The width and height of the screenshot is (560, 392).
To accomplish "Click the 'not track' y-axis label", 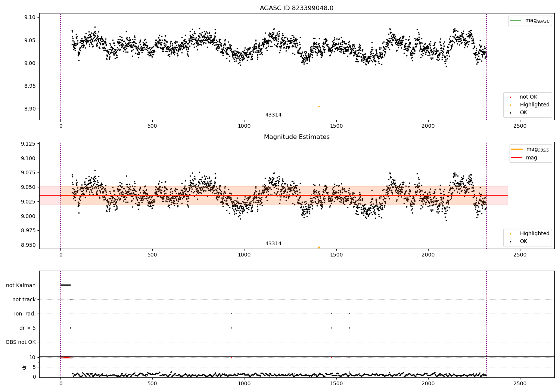I will [x=24, y=300].
